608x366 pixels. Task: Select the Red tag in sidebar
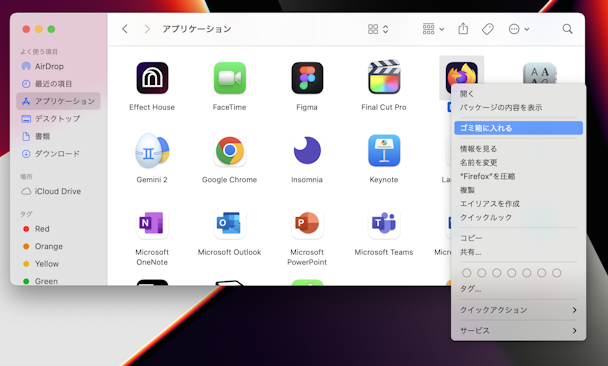58,229
